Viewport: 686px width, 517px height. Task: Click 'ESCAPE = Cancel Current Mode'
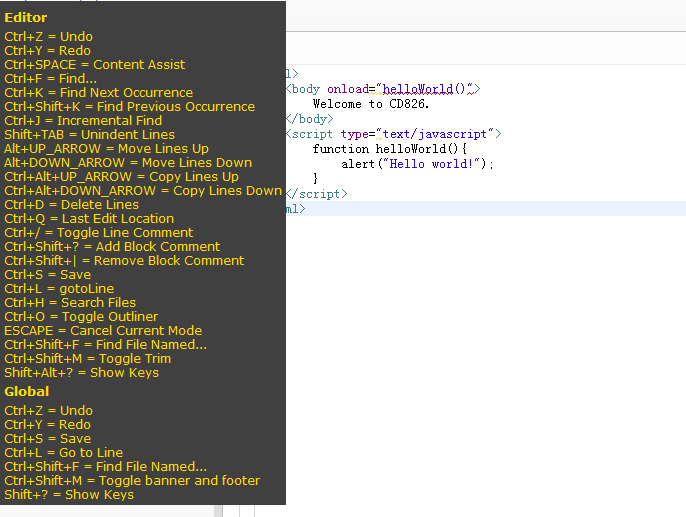(103, 331)
